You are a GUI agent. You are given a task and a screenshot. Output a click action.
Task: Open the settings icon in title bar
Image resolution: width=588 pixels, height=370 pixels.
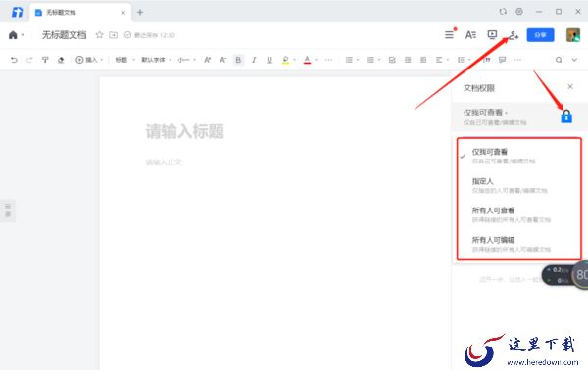click(x=519, y=12)
